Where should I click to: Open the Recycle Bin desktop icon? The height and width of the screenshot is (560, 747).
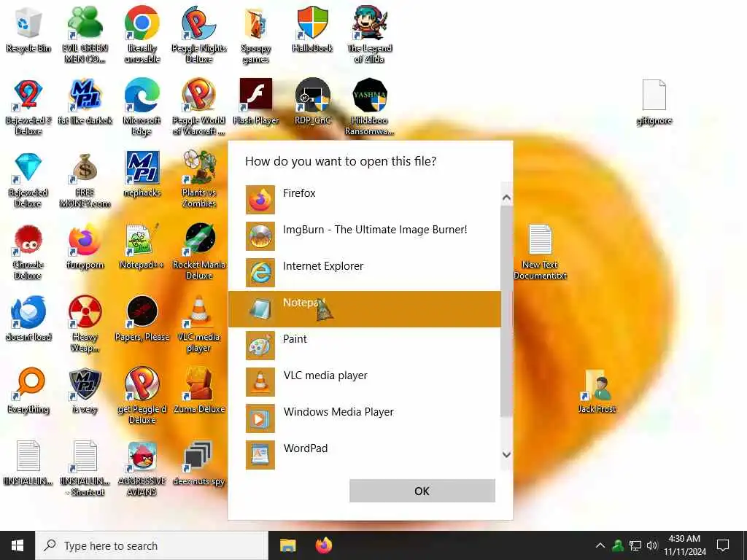point(28,29)
